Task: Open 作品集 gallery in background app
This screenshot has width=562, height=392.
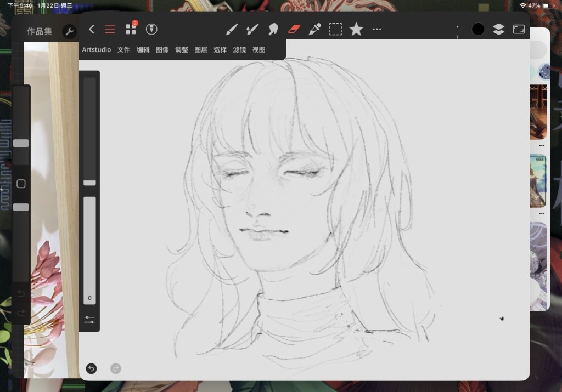Action: pyautogui.click(x=40, y=31)
